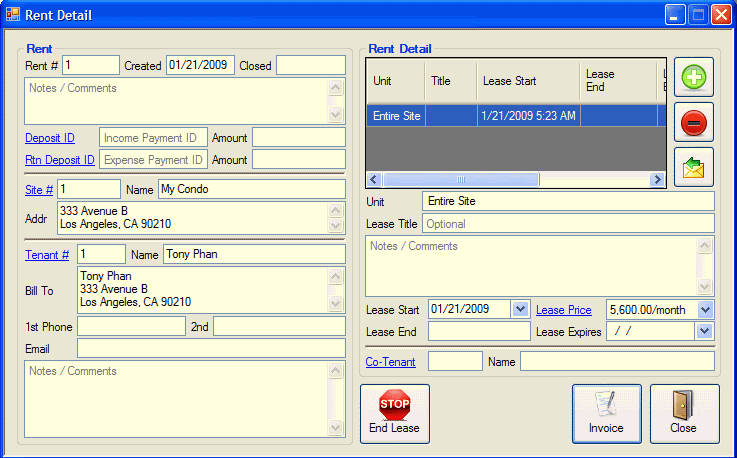The width and height of the screenshot is (737, 458).
Task: Click the return deposit Amount field
Action: (299, 159)
